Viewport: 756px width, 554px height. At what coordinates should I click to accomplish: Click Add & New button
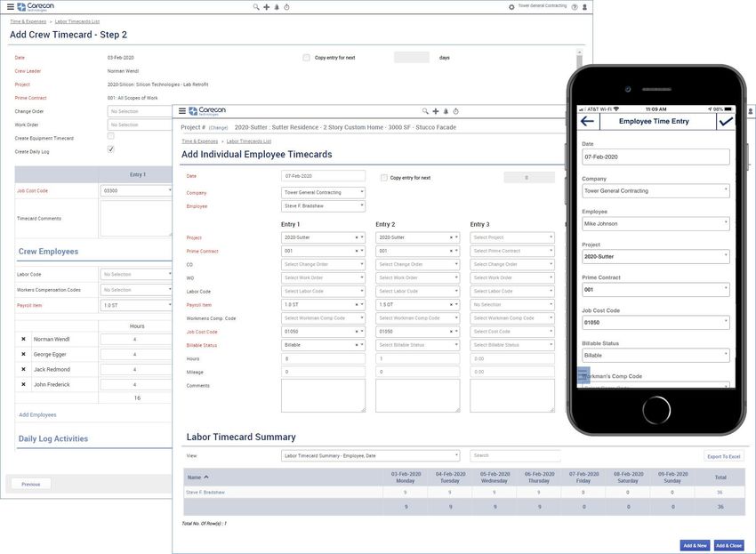(695, 545)
